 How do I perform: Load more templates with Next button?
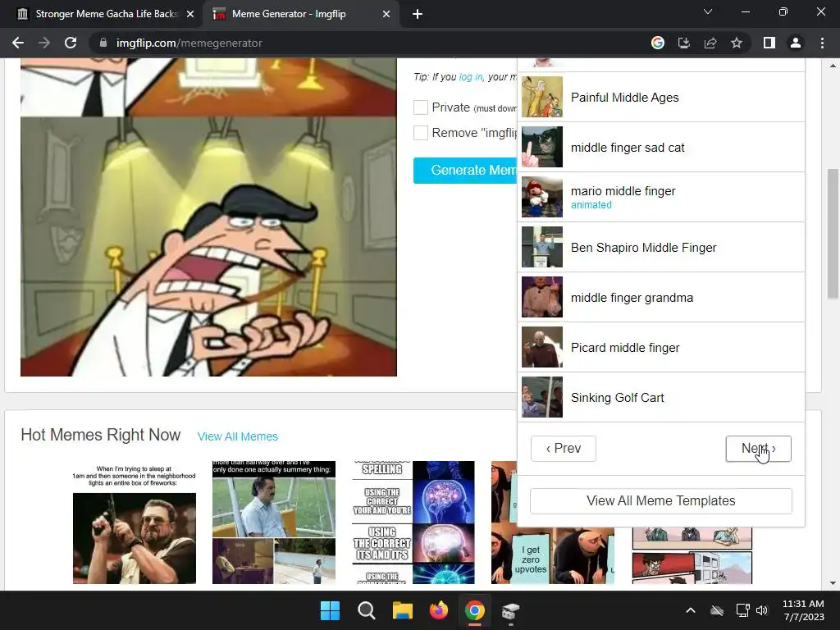click(758, 449)
